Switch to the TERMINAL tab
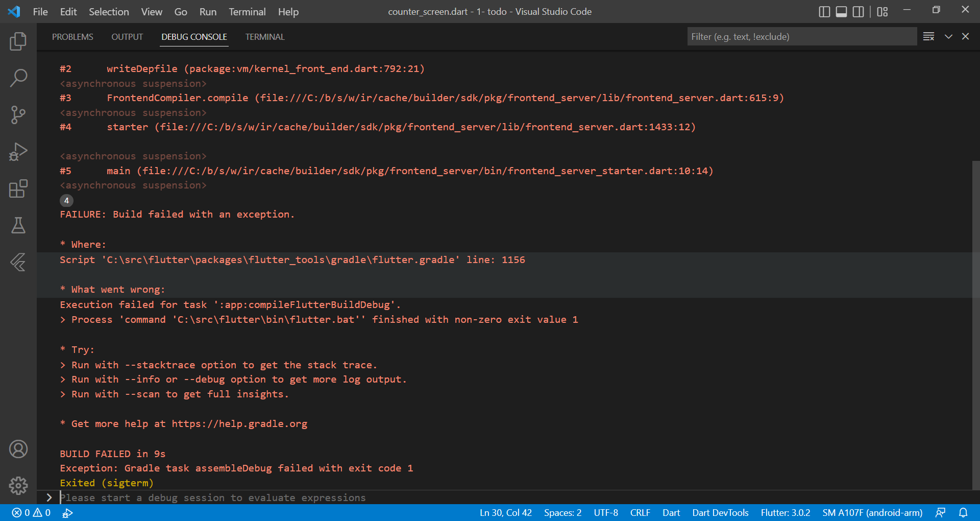The height and width of the screenshot is (521, 980). (x=265, y=37)
